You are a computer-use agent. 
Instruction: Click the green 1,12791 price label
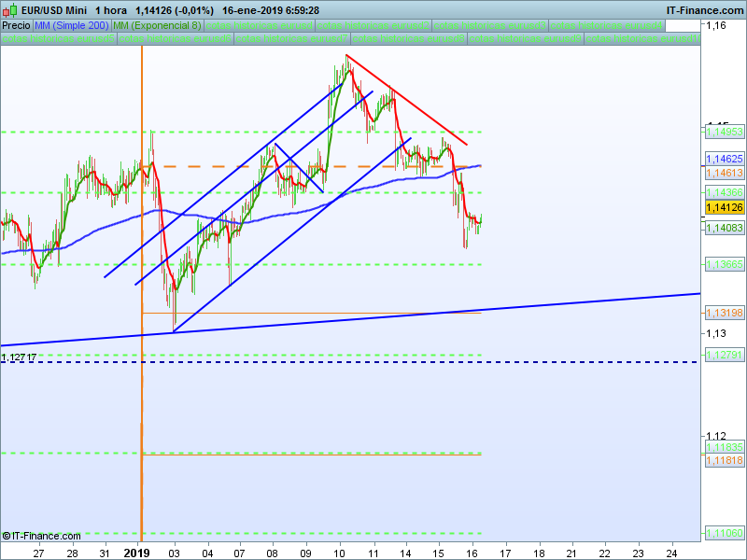coord(725,355)
